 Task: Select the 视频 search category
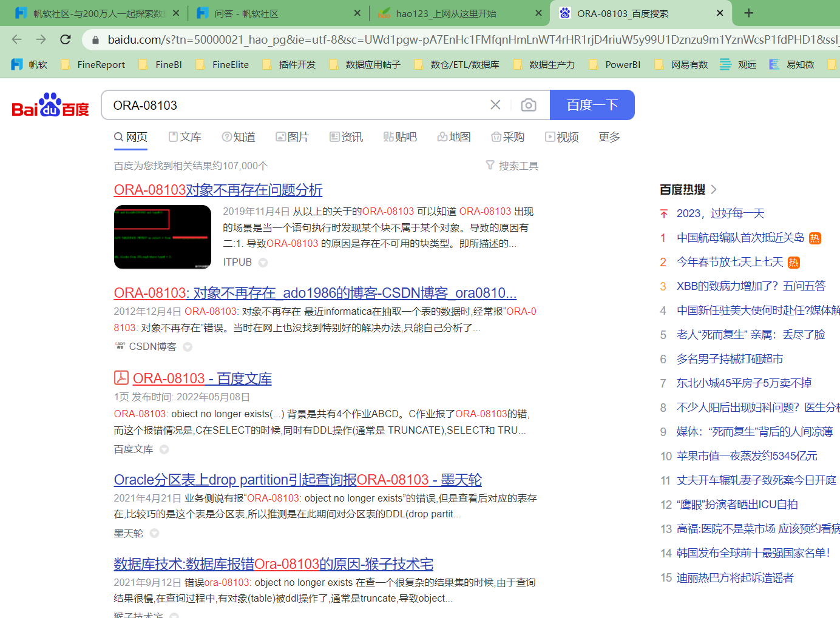click(561, 137)
